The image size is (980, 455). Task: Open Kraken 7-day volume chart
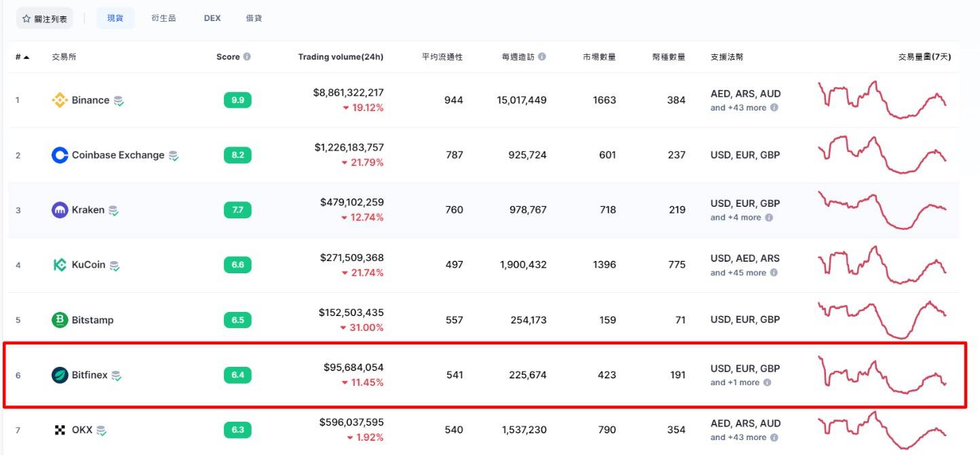pos(882,210)
